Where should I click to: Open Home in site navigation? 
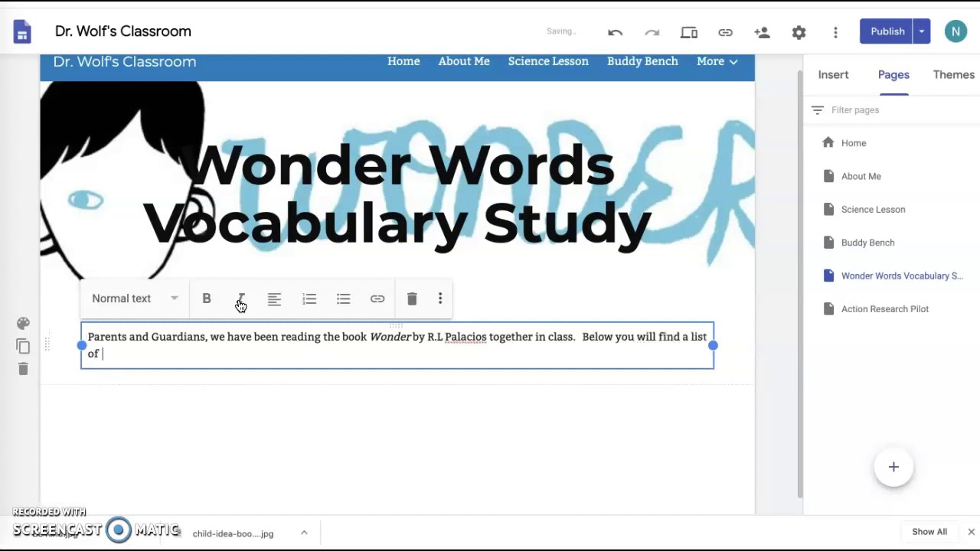coord(403,61)
